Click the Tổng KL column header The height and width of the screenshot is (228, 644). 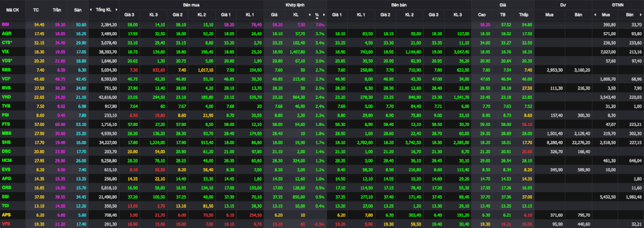[x=103, y=9]
